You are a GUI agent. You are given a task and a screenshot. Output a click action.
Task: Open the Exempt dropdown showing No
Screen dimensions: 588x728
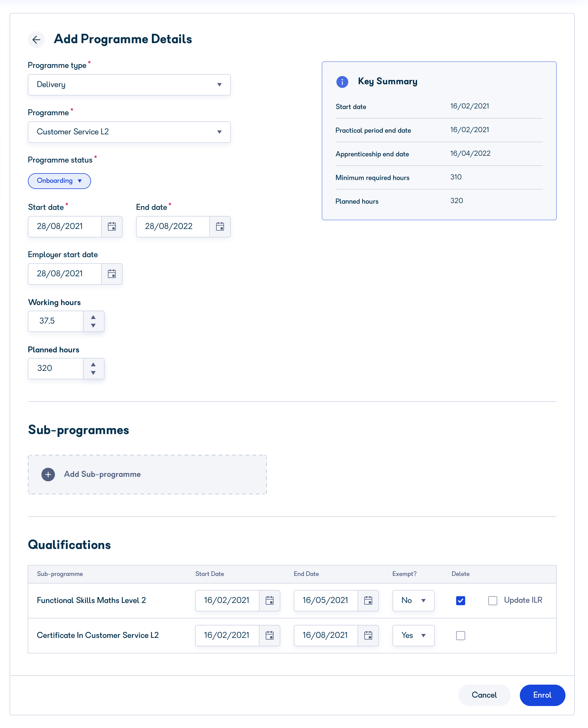(413, 600)
